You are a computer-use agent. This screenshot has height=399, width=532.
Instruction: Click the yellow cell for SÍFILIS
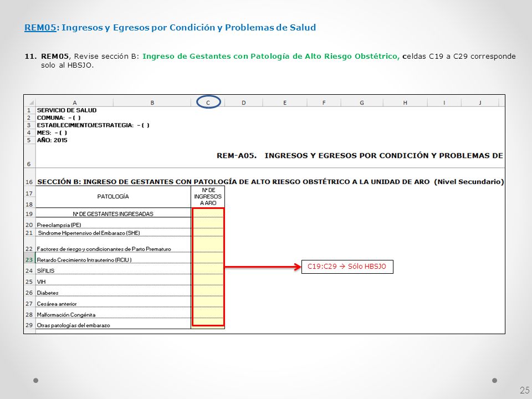pyautogui.click(x=208, y=269)
